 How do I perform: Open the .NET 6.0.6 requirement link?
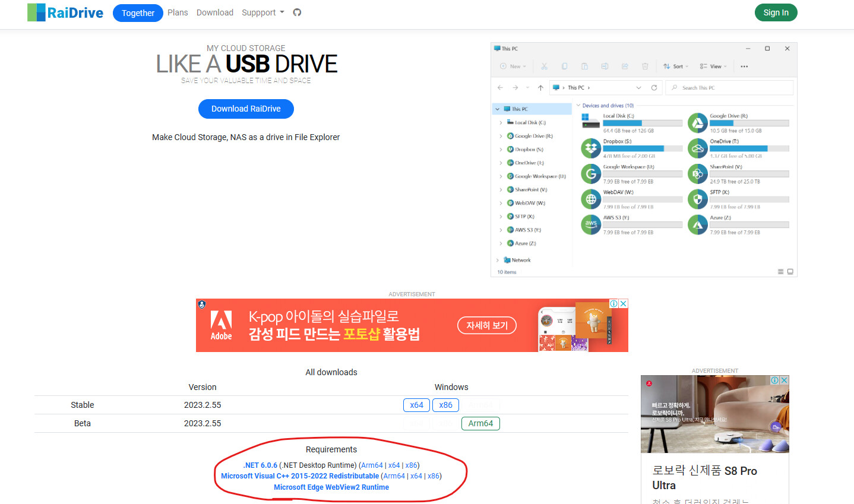260,465
